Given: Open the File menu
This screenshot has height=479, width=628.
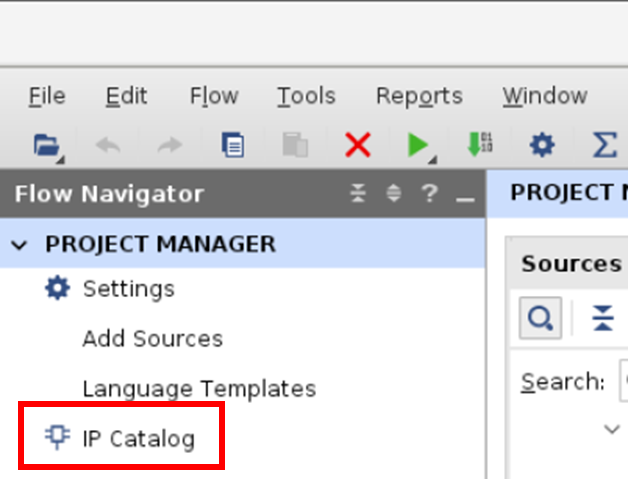Looking at the screenshot, I should (x=47, y=96).
